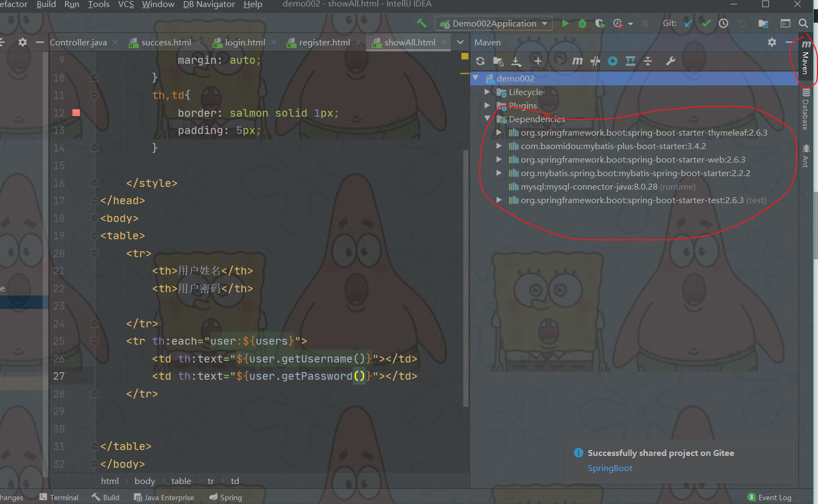
Task: Show hidden editor tabs dropdown
Action: 460,42
